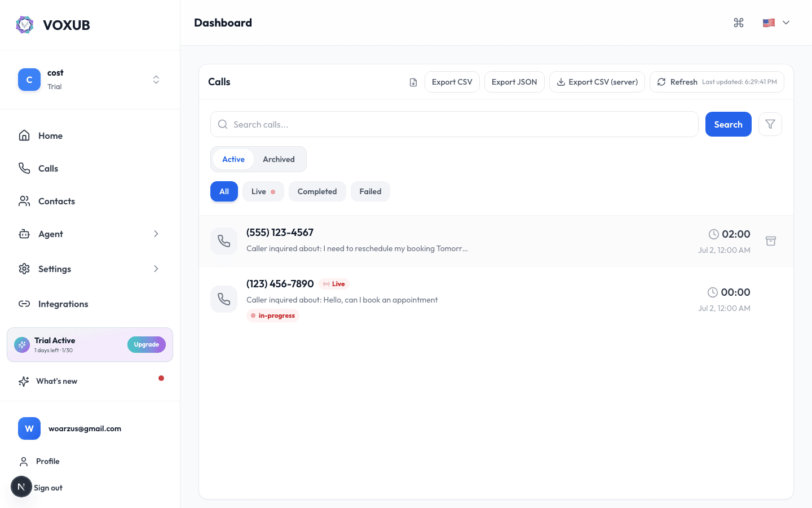Expand the Settings submenu chevron
Screen dimensions: 812x508
156,269
